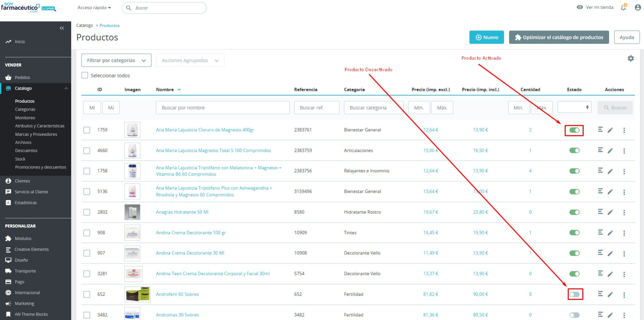Screen dimensions: 644x320
Task: Open Atributos y Características submenu item
Action: point(40,126)
